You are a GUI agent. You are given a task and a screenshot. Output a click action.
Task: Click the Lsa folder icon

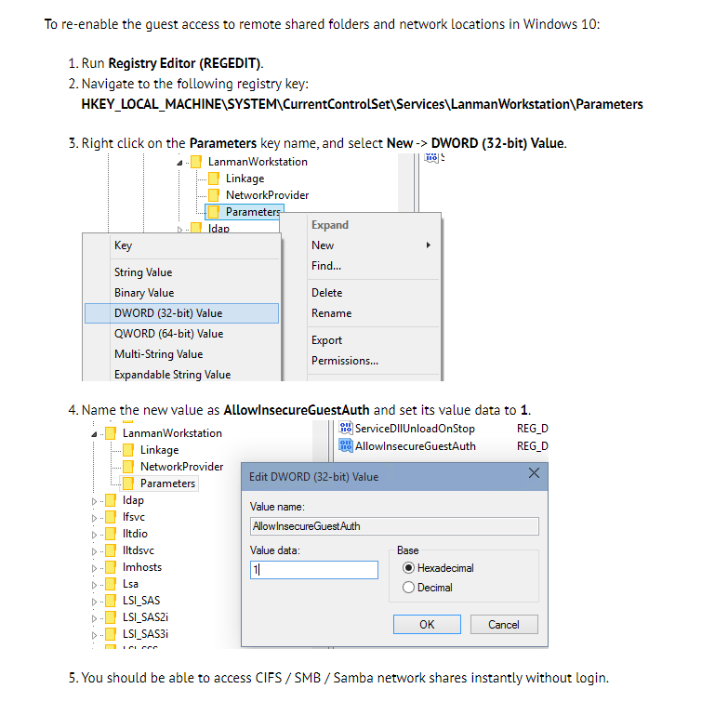pos(111,584)
